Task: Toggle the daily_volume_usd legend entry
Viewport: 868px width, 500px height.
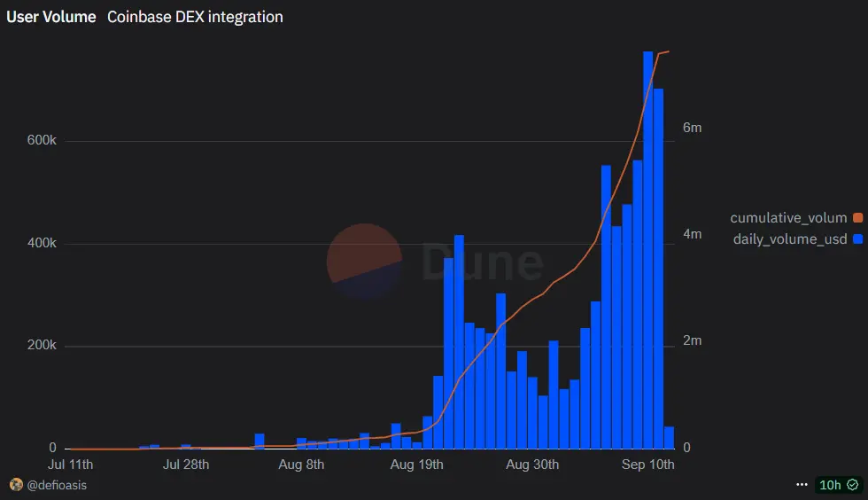Action: (x=798, y=238)
